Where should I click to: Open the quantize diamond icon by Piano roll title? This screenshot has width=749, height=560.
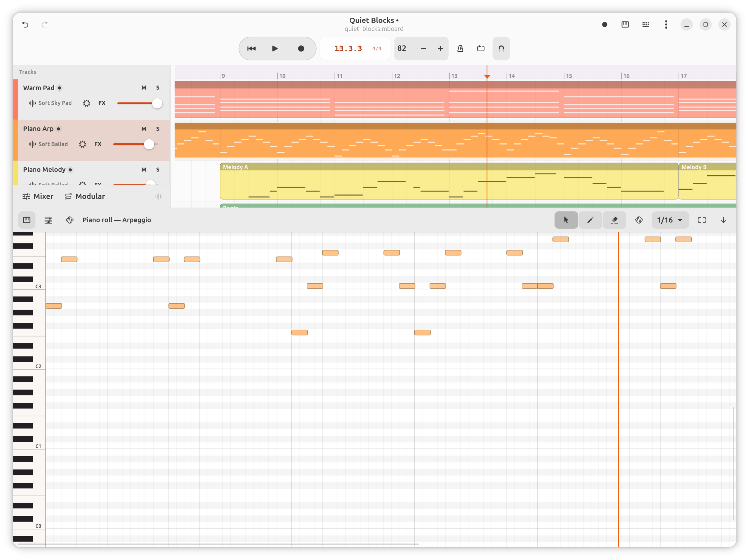[69, 220]
